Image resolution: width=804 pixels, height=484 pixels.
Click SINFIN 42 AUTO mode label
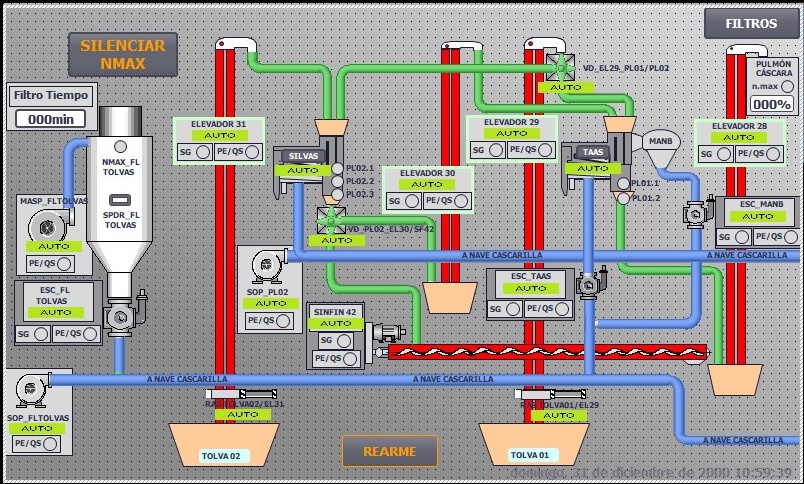click(x=336, y=324)
